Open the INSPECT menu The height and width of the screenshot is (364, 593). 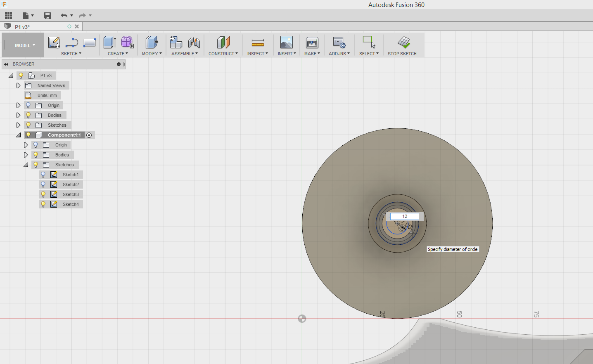[258, 54]
